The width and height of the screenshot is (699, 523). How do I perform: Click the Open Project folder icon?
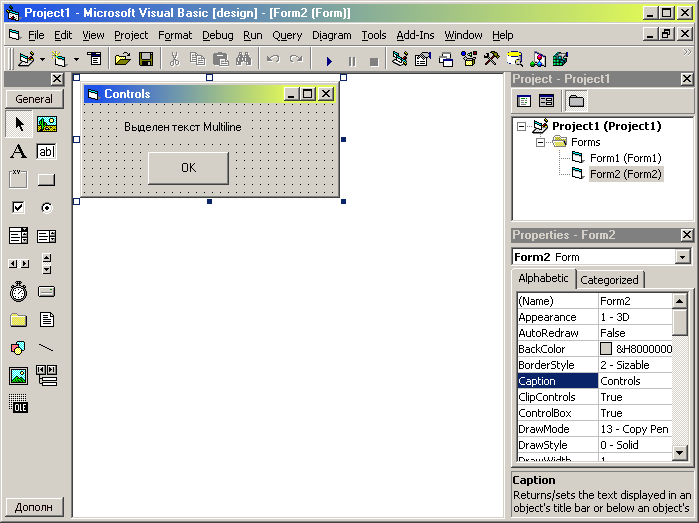(x=123, y=59)
